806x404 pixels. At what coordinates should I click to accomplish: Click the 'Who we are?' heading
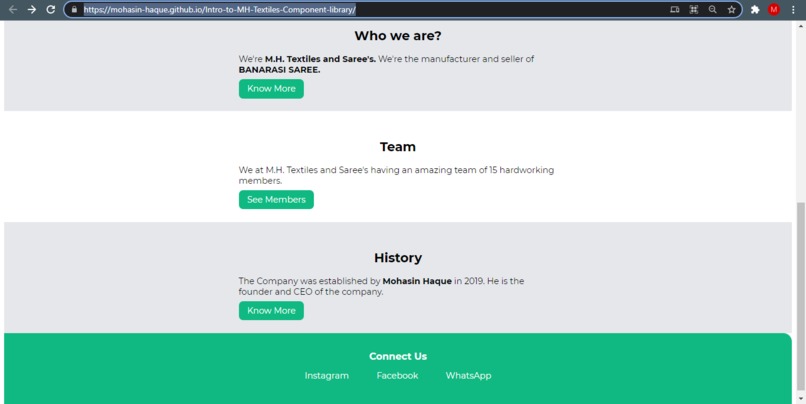tap(398, 35)
